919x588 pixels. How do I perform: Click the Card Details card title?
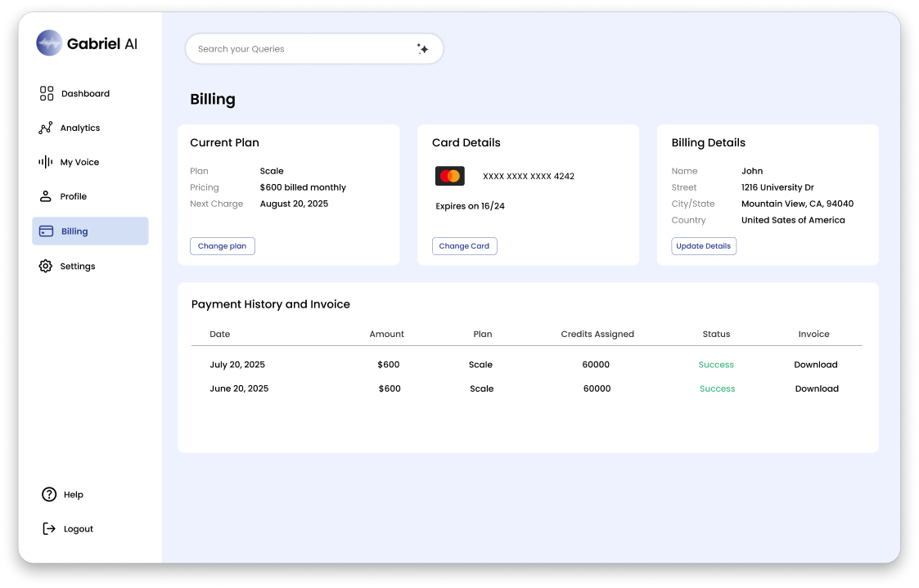(x=466, y=142)
